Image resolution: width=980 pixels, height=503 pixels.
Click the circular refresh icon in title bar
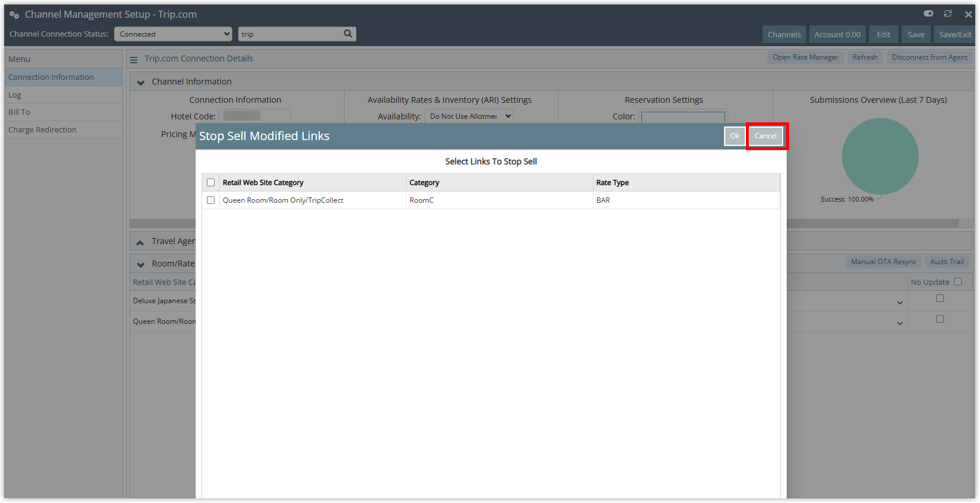(x=947, y=14)
